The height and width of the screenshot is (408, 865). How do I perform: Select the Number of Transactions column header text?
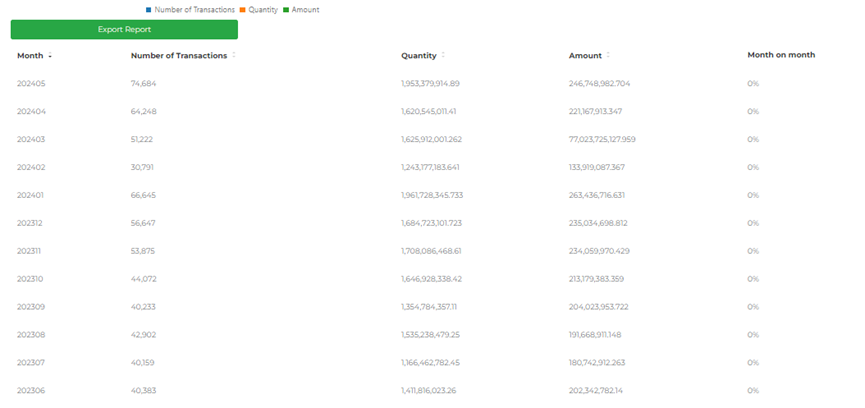179,56
